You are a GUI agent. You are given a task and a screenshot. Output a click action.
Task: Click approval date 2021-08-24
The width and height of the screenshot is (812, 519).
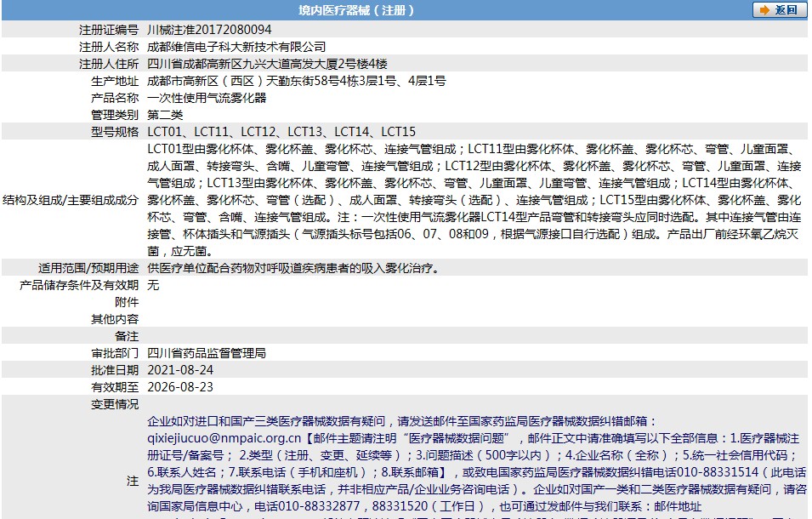[180, 370]
